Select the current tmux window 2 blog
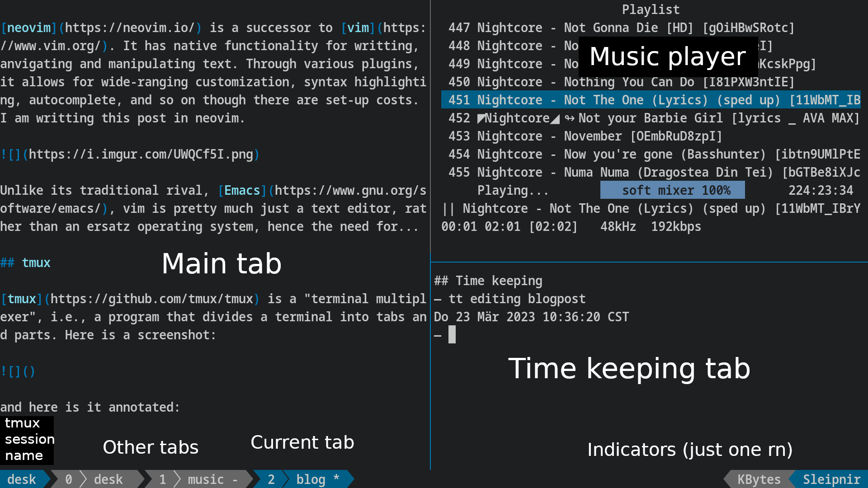The width and height of the screenshot is (868, 488). click(303, 479)
